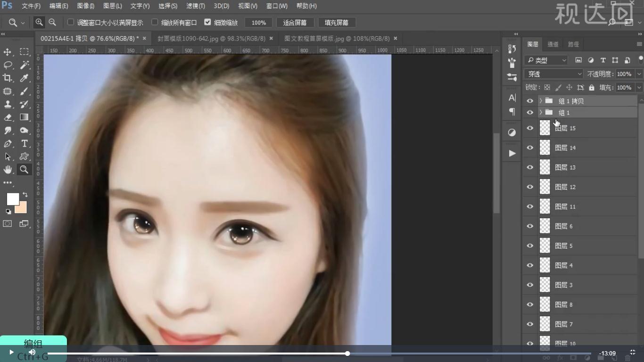Select the Magic Wand tool
Screen dimensions: 644x362
point(24,65)
